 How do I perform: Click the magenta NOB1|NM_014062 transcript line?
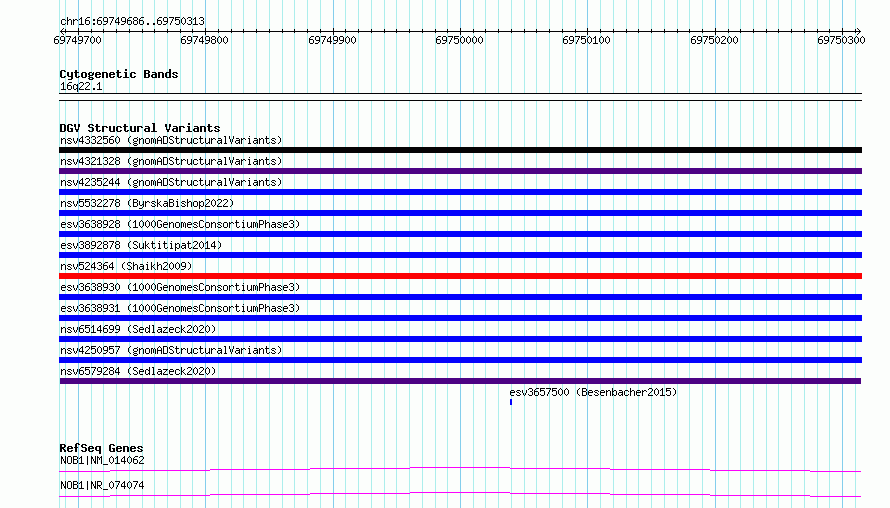(460, 469)
